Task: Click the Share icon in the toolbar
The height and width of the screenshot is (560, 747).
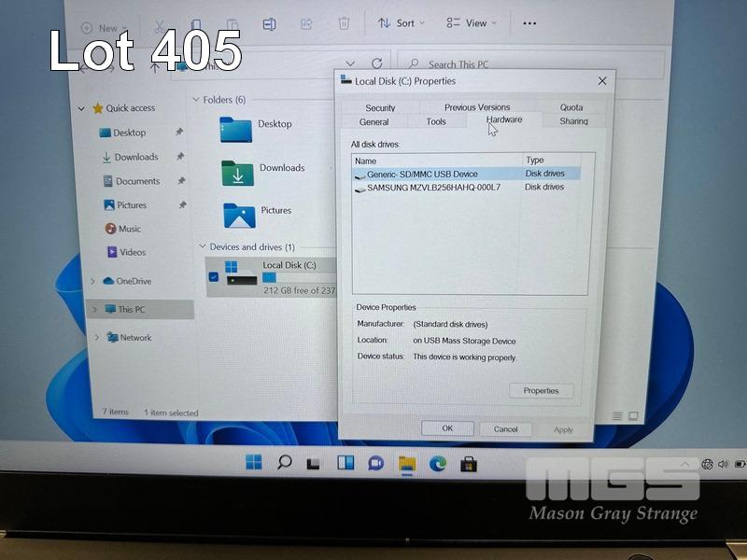Action: [x=306, y=23]
